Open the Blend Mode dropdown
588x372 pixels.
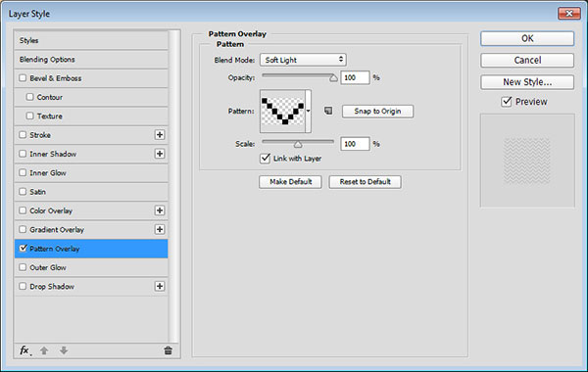click(303, 60)
